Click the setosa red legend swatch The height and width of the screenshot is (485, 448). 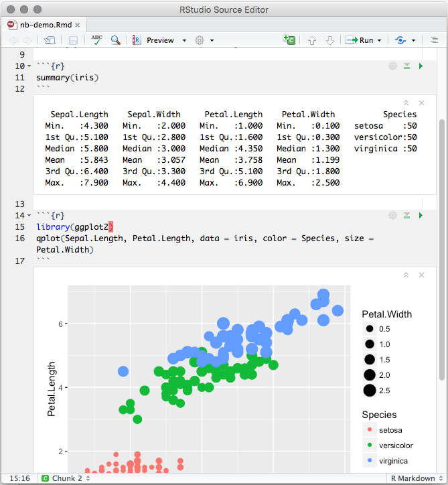[370, 429]
